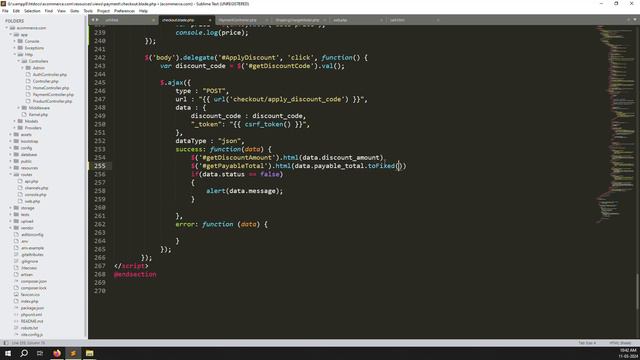Open api.php in the routes folder
This screenshot has height=360, width=640.
31,181
